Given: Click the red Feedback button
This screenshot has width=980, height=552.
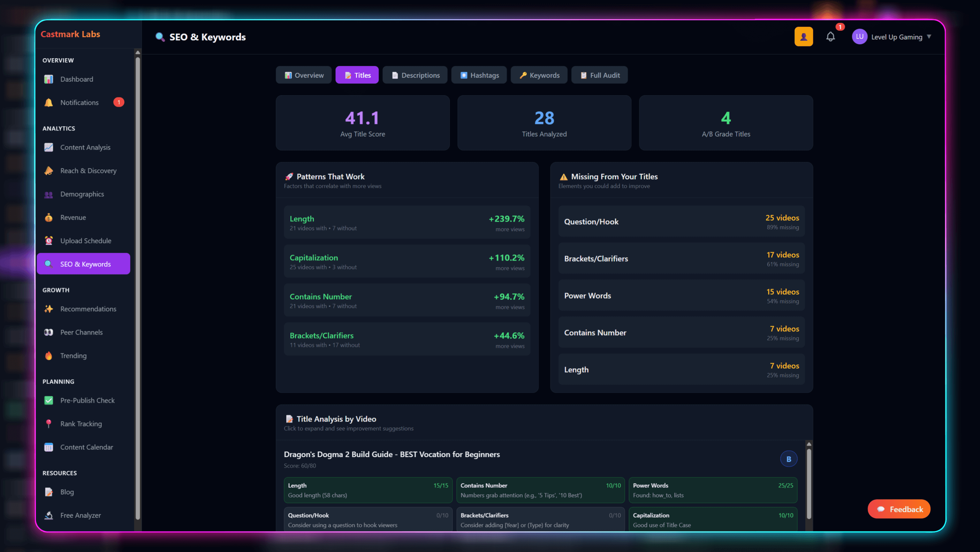Looking at the screenshot, I should click(899, 509).
